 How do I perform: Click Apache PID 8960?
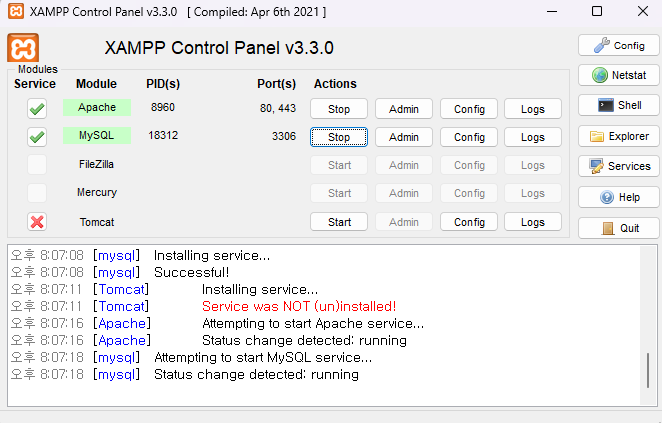163,107
